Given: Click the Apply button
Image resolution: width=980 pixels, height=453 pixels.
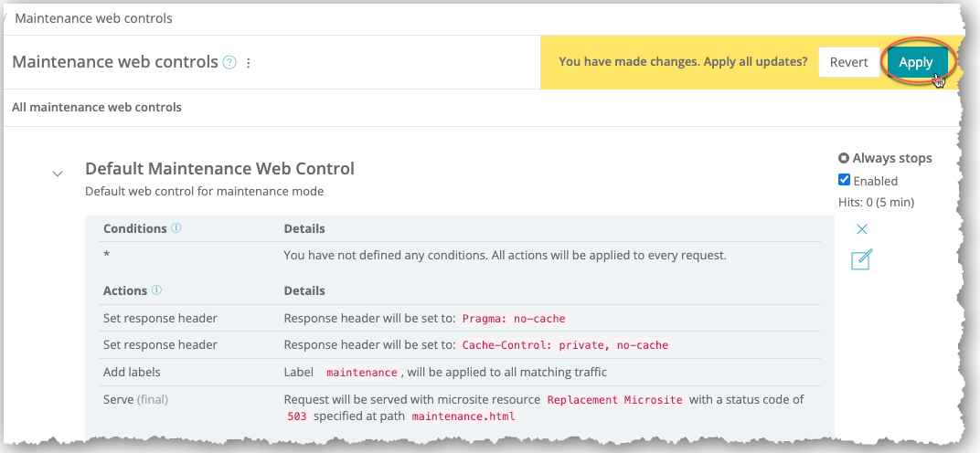Looking at the screenshot, I should [x=915, y=62].
